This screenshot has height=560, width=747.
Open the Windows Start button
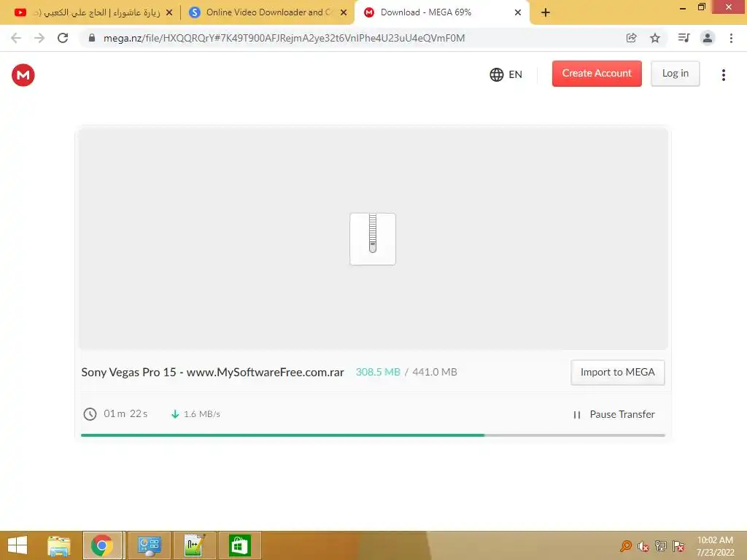[18, 545]
